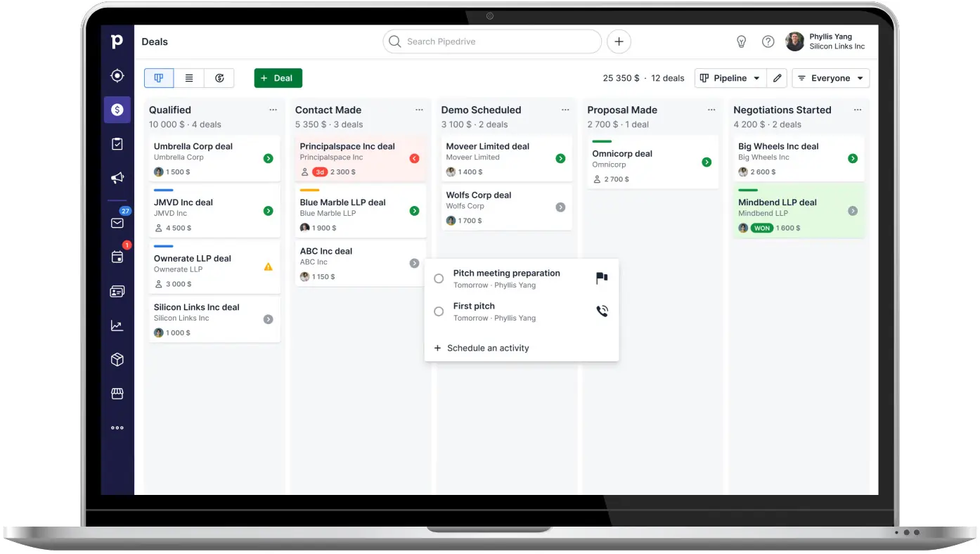Open Marketplace store icon in sidebar
Viewport: 980px width, 554px height.
click(117, 394)
